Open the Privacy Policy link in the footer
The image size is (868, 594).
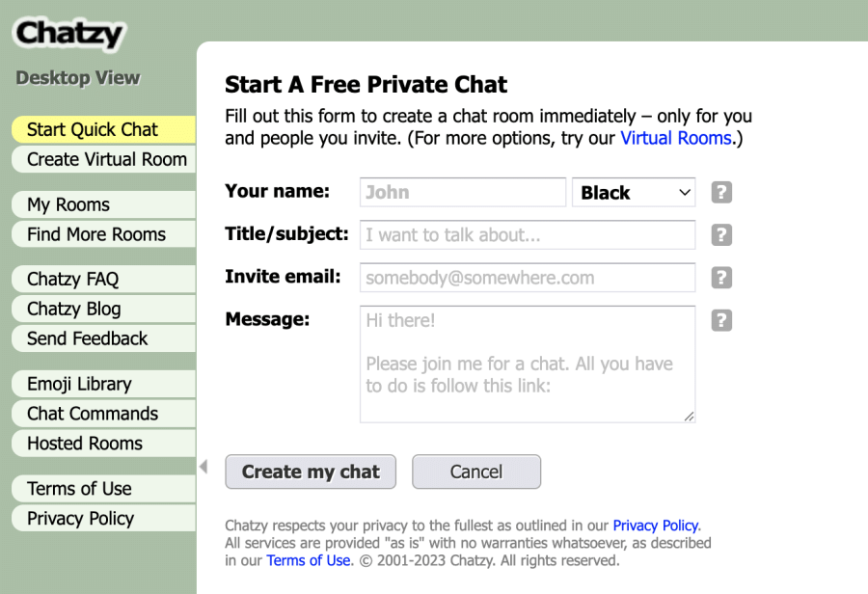coord(655,526)
